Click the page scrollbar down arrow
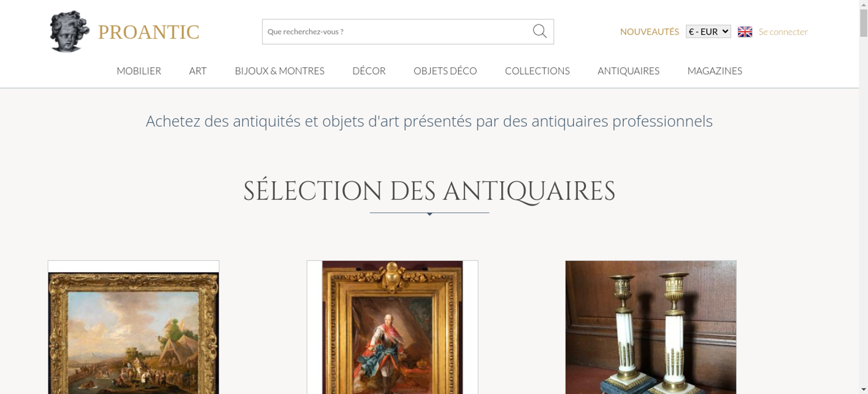This screenshot has height=394, width=868. [864, 389]
